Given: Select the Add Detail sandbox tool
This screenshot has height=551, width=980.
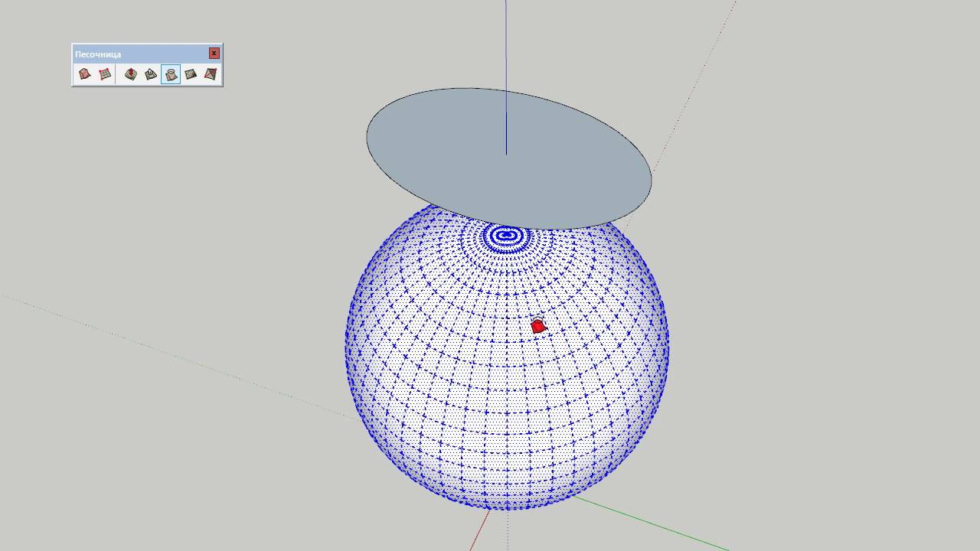Looking at the screenshot, I should [x=191, y=74].
